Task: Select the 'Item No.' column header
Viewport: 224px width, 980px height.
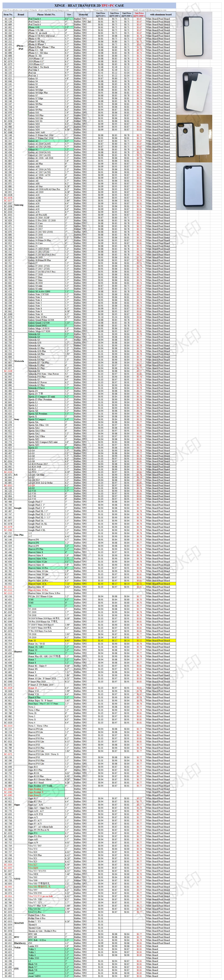Action: click(x=8, y=15)
